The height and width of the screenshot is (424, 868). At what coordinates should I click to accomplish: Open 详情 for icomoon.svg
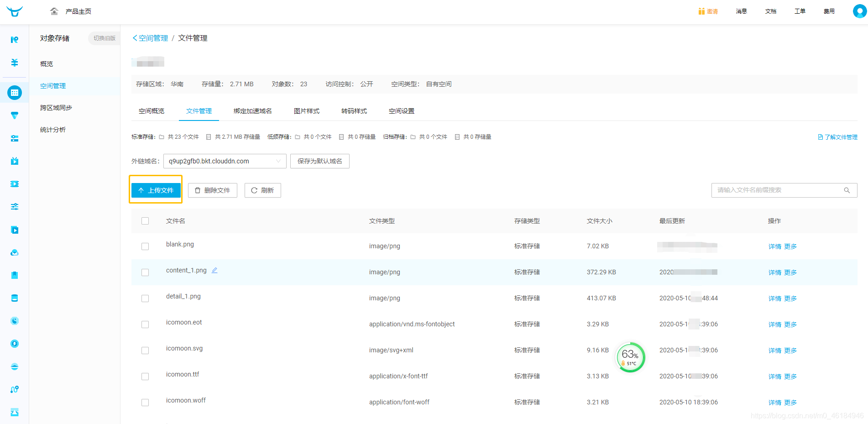point(775,351)
